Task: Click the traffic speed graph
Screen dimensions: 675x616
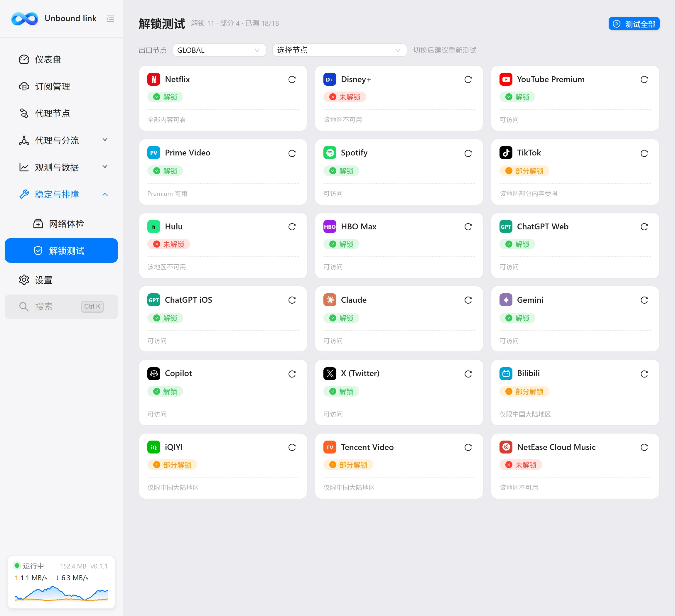Action: click(x=61, y=593)
